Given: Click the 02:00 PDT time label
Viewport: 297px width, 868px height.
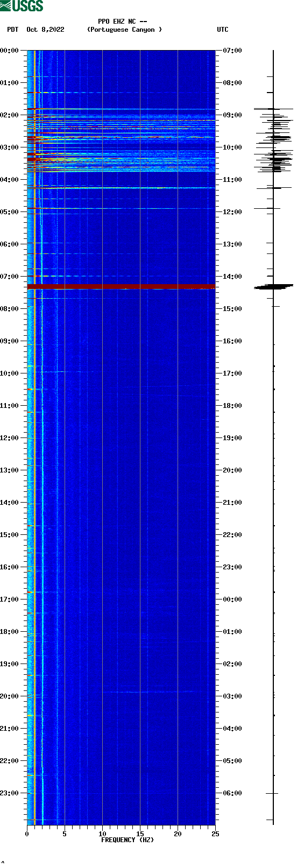Looking at the screenshot, I should (x=10, y=115).
